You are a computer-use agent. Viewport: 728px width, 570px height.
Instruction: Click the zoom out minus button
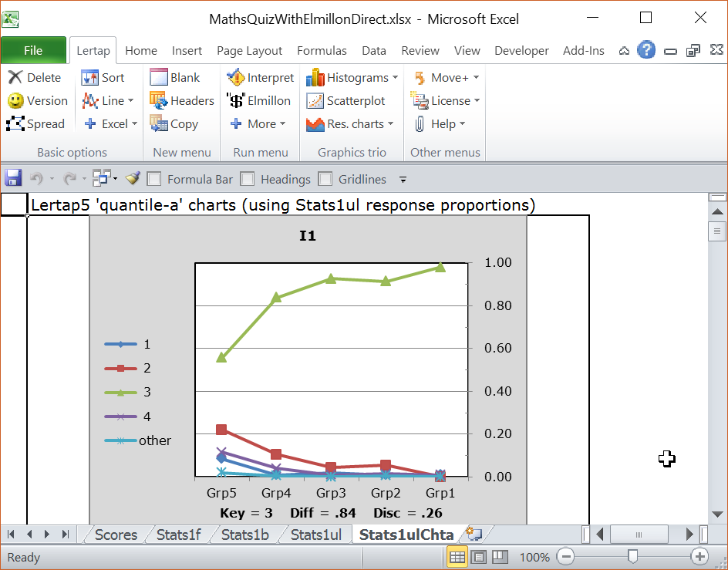pyautogui.click(x=565, y=557)
